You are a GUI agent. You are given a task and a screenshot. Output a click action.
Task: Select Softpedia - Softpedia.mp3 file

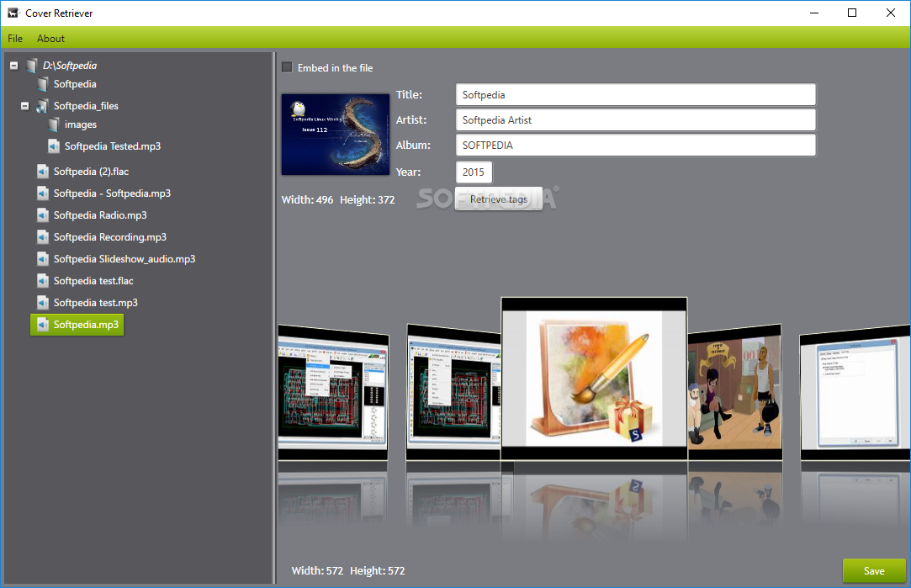click(112, 193)
